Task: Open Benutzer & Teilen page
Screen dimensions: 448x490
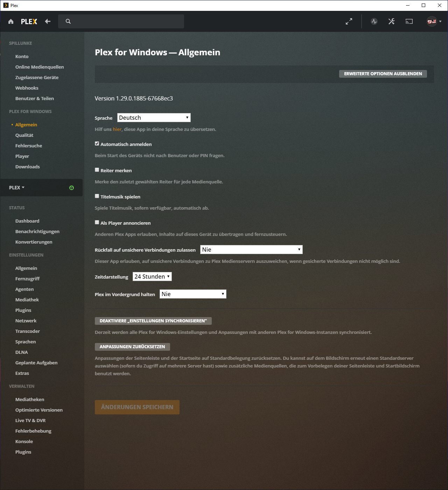Action: tap(35, 98)
